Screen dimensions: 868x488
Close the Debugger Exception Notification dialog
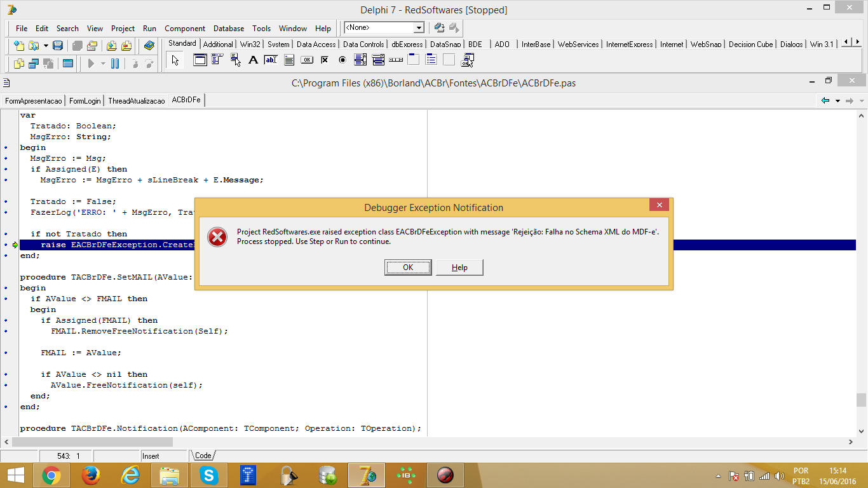[659, 205]
